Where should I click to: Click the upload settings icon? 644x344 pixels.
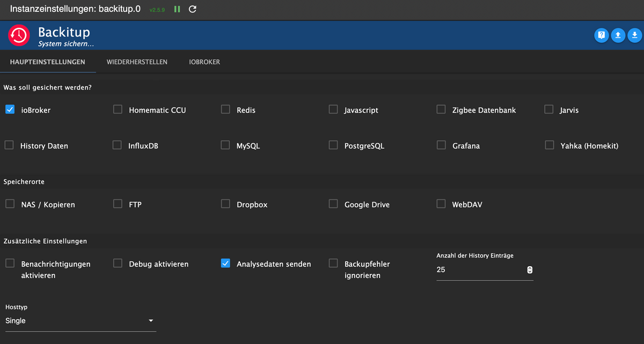[x=618, y=35]
